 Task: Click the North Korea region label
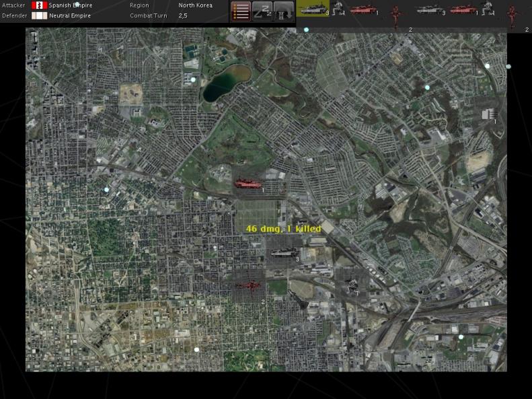(x=195, y=5)
